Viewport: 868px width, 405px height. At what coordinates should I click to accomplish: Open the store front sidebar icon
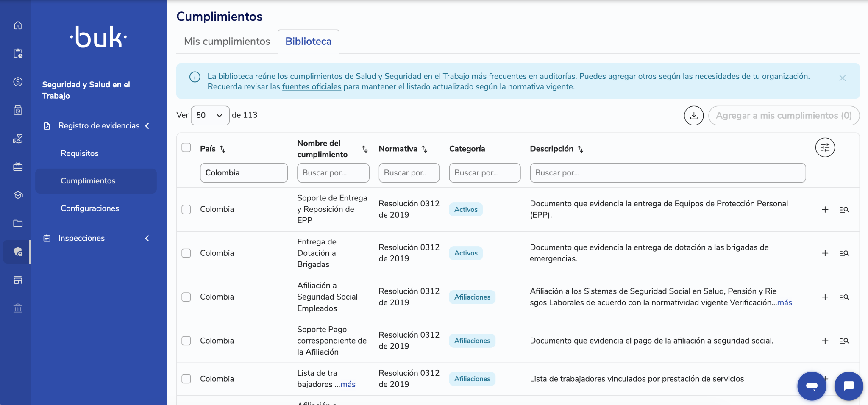point(18,280)
